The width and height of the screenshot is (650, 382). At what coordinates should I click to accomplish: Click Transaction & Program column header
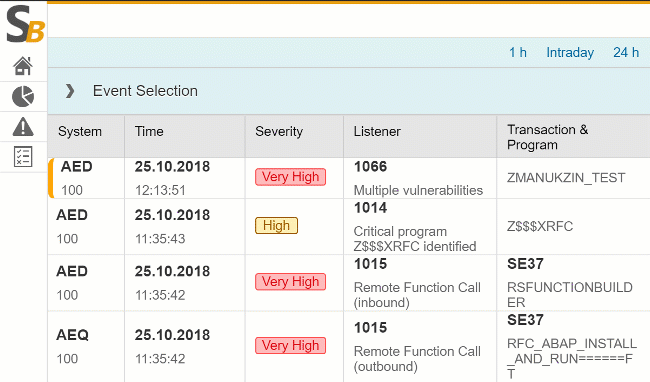573,136
